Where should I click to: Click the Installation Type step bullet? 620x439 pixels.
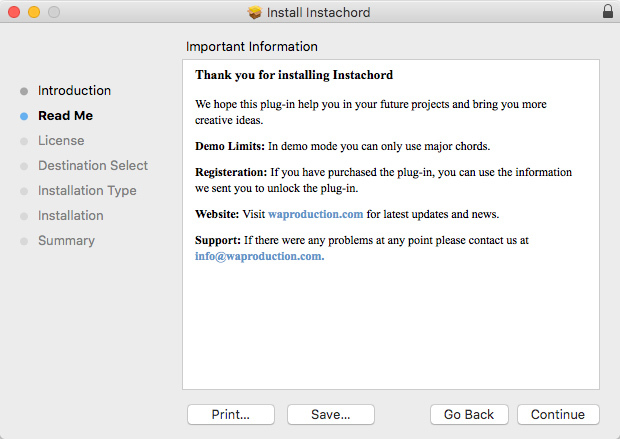pos(24,191)
